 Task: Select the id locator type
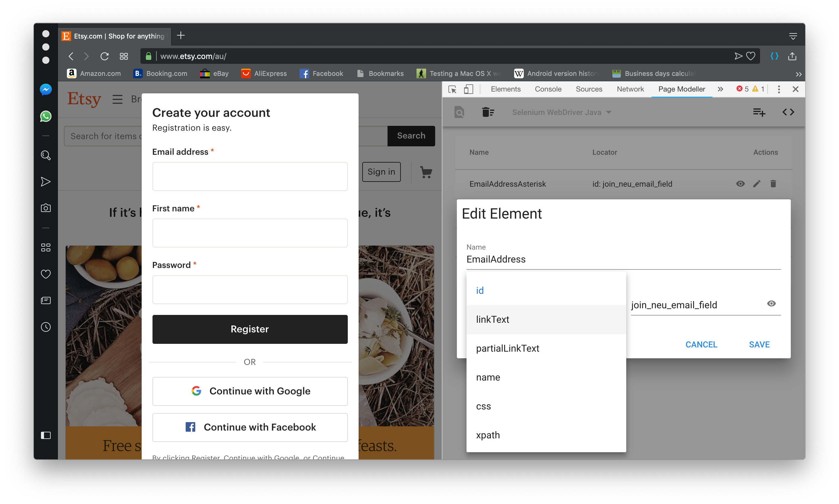pos(479,290)
